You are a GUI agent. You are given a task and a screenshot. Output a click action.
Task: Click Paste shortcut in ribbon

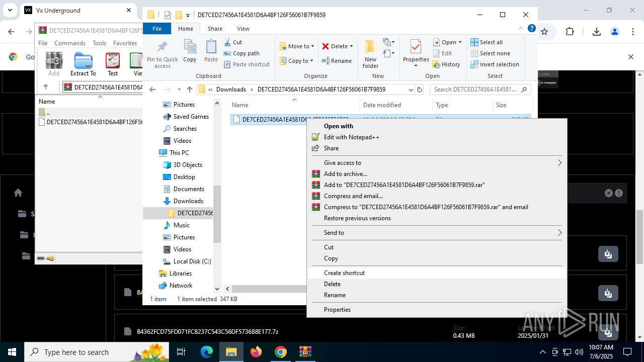point(247,64)
